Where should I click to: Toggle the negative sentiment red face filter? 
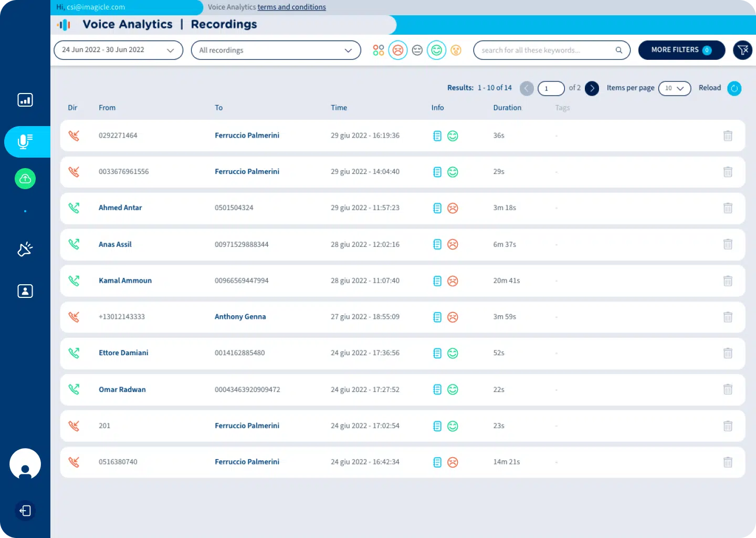tap(398, 50)
